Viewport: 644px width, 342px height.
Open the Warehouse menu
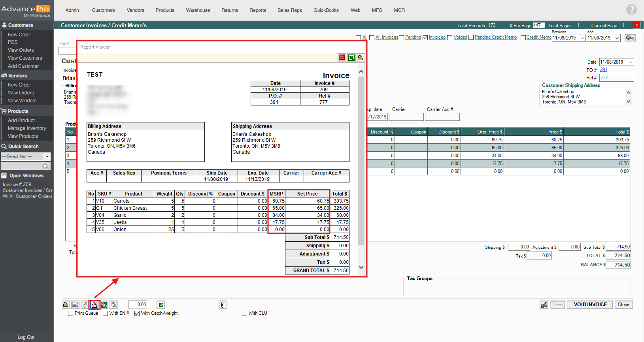tap(198, 10)
